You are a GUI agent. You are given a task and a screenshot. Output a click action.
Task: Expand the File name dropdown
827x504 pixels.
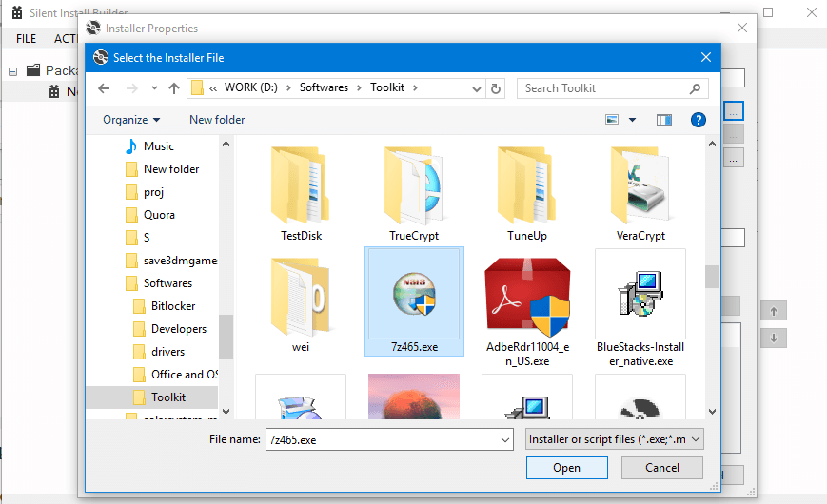click(504, 439)
